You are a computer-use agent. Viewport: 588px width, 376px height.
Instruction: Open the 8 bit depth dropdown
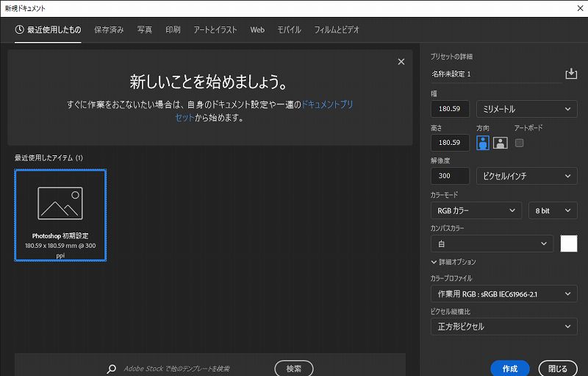[553, 210]
